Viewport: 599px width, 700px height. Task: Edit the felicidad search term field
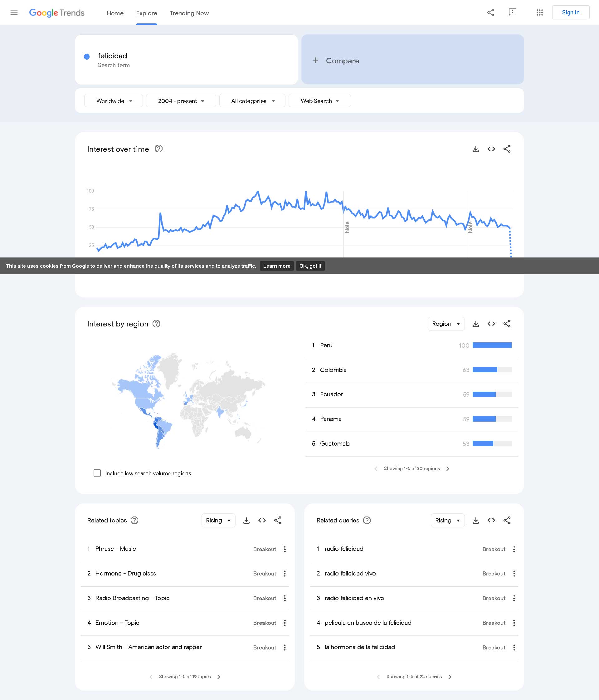(186, 60)
